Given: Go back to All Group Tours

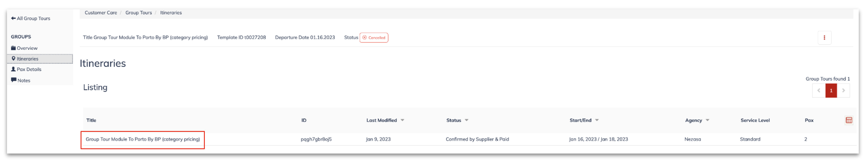Looking at the screenshot, I should coord(30,18).
